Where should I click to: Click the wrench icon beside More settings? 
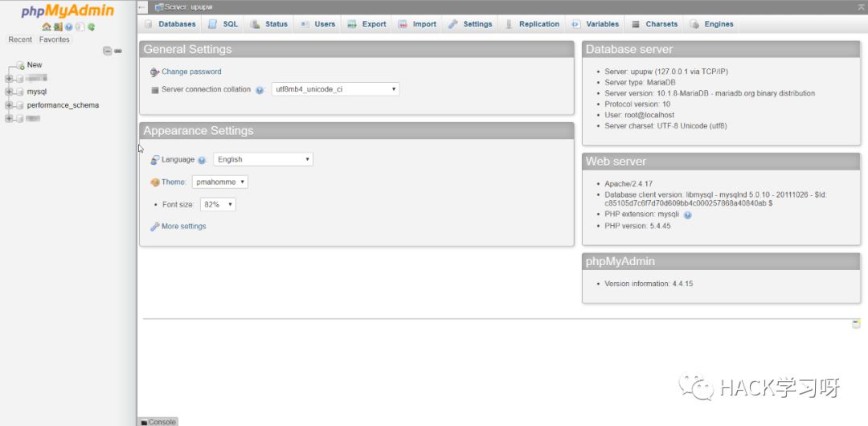[155, 227]
